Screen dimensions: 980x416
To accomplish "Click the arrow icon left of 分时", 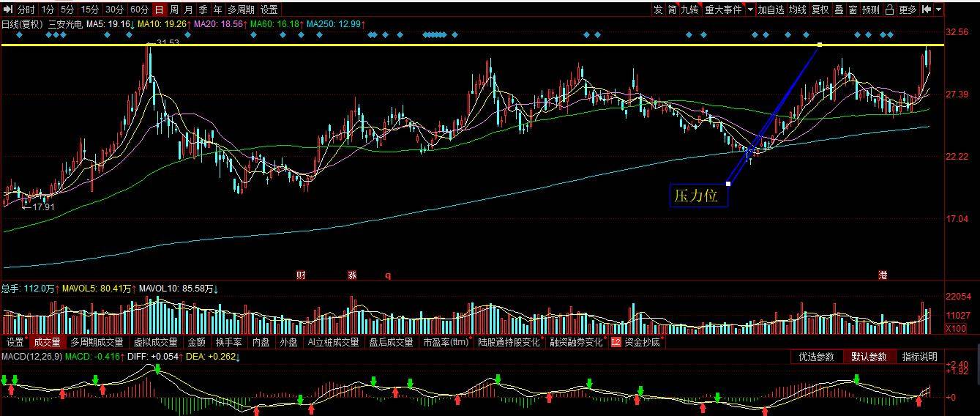I will coord(8,10).
